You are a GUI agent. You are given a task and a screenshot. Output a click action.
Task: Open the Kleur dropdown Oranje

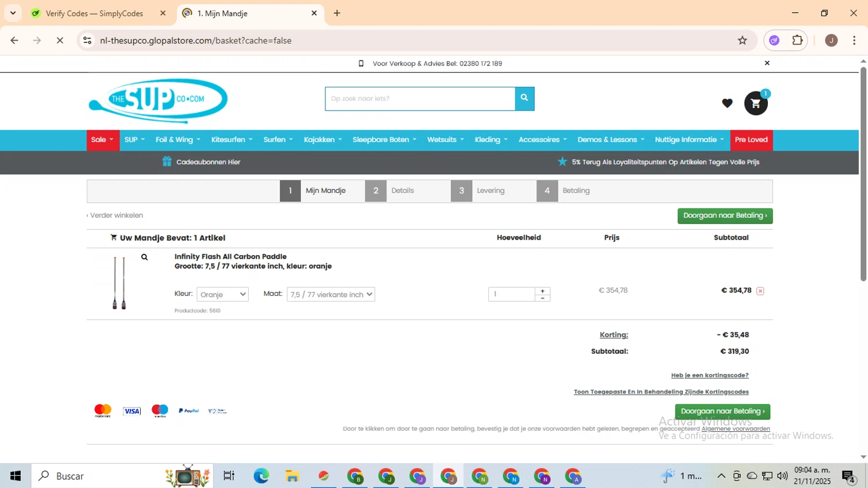(223, 295)
